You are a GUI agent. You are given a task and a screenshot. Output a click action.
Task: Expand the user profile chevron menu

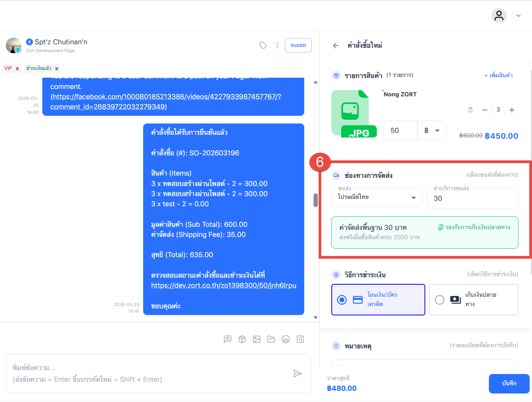(518, 16)
